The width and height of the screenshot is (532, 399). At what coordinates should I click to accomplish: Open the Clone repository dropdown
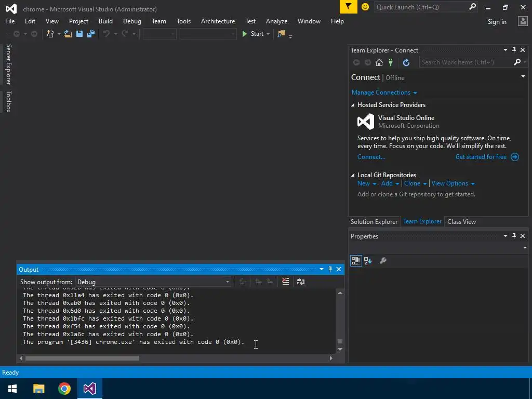click(x=415, y=183)
